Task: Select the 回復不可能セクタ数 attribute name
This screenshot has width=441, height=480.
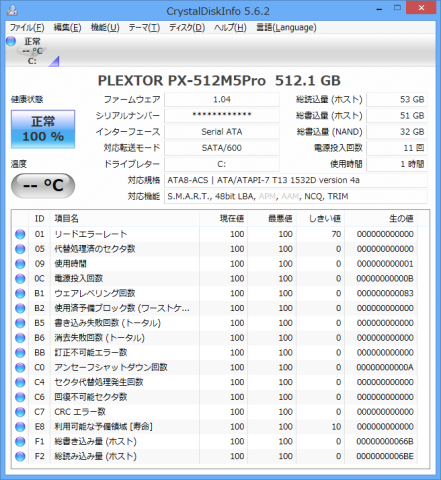Action: [91, 397]
